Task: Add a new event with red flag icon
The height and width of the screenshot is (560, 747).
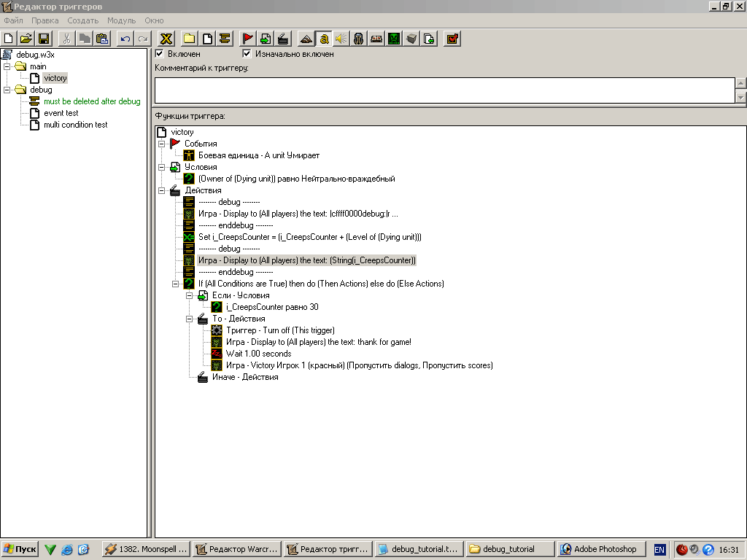Action: 247,39
